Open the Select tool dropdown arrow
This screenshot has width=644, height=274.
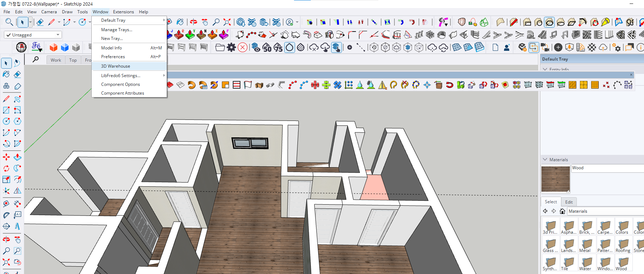pyautogui.click(x=30, y=22)
